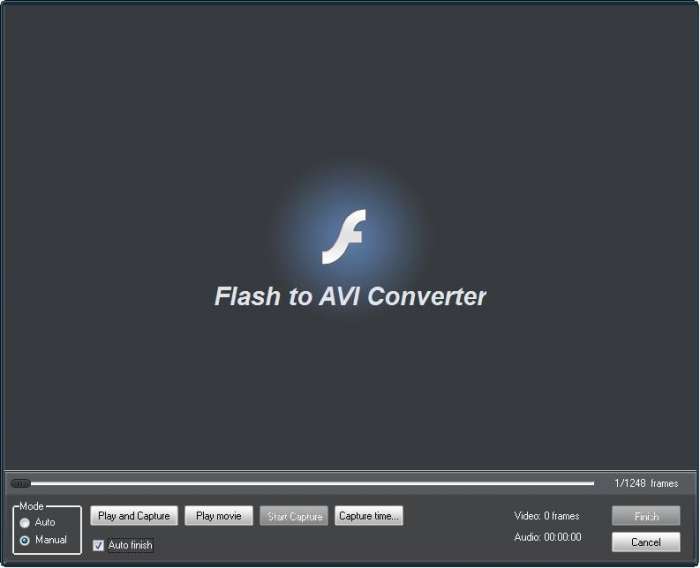Screen dimensions: 700x568
Task: Click the Mode group box label
Action: pos(31,506)
